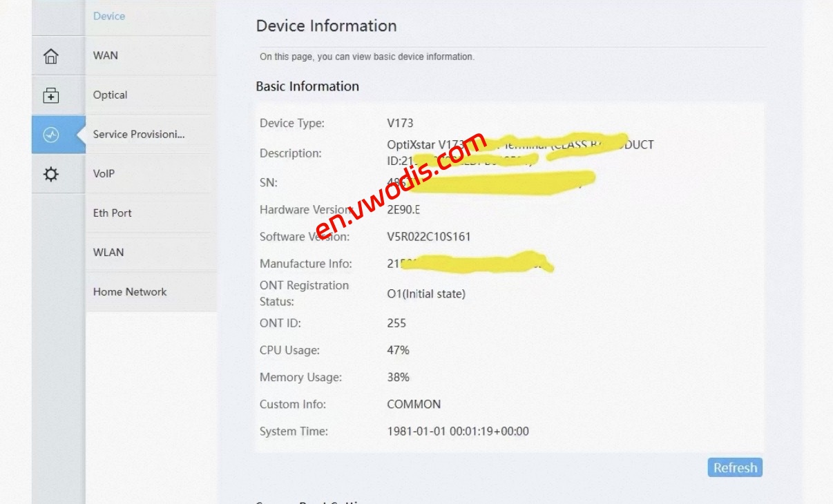Open the Maintenance toolbox icon
833x504 pixels.
[x=51, y=95]
